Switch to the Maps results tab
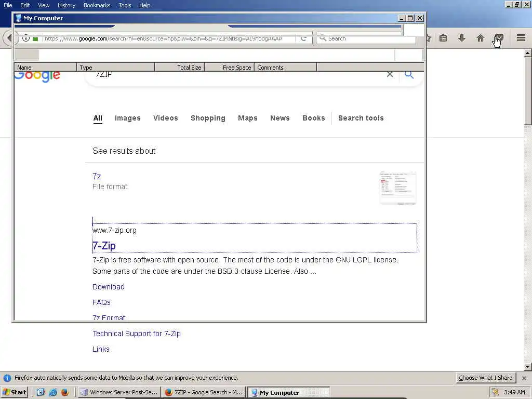The height and width of the screenshot is (399, 532). (248, 118)
